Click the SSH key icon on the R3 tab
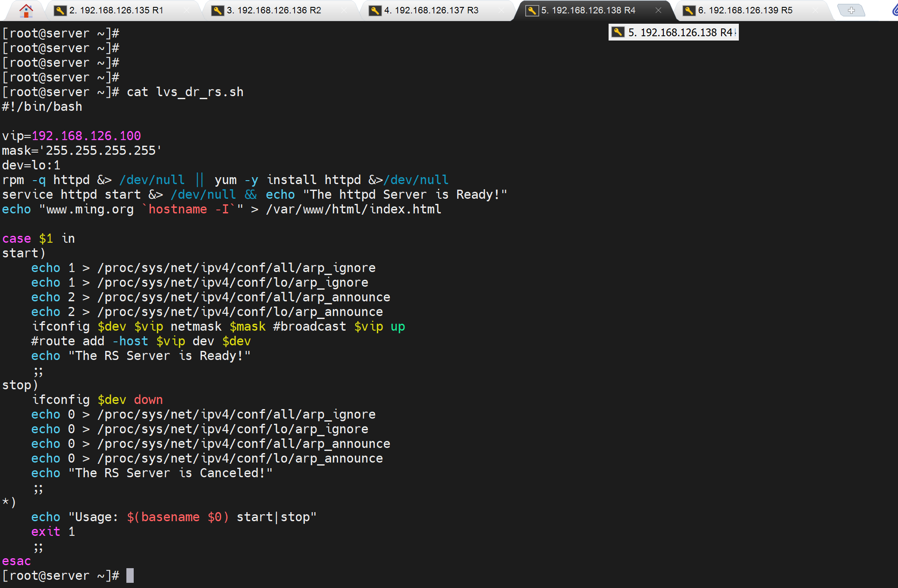This screenshot has width=898, height=588. coord(375,10)
